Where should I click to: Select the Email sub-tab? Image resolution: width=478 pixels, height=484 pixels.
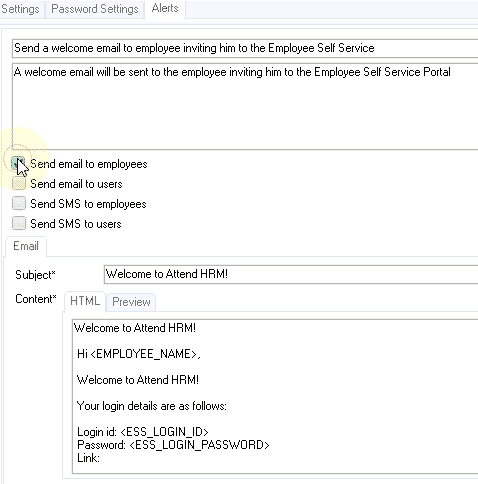point(26,246)
